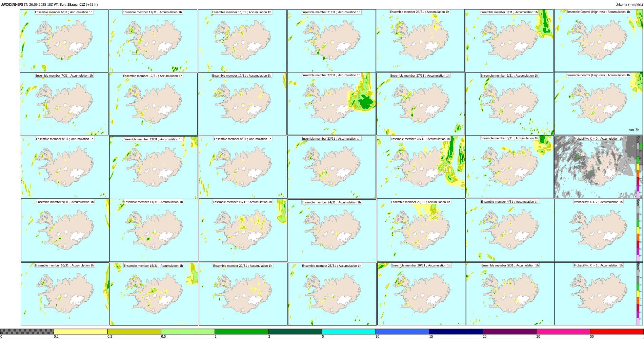Pick the purple 20–30 legend color band
The width and height of the screenshot is (644, 339).
coord(509,332)
